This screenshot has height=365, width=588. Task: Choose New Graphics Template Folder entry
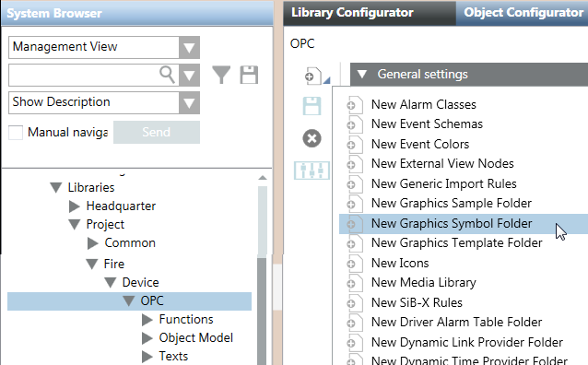(457, 243)
